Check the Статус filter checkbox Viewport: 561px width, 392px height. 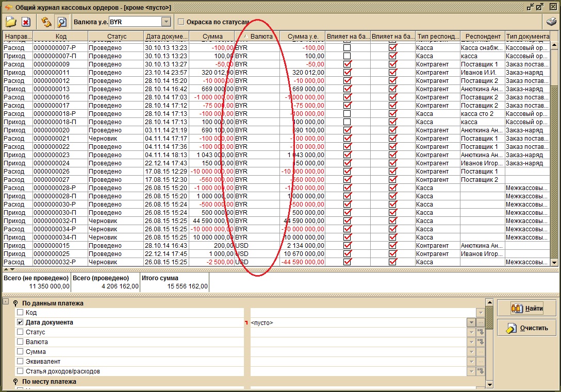[x=21, y=332]
